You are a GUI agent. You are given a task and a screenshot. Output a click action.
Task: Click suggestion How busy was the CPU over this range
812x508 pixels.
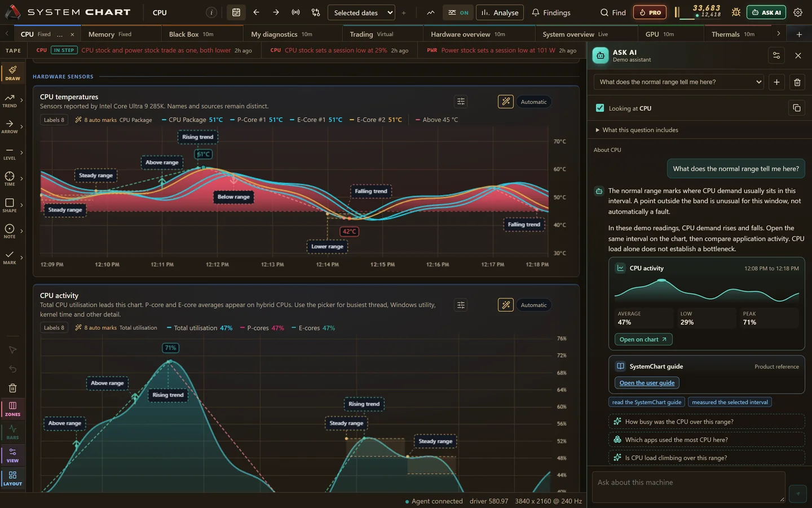pyautogui.click(x=706, y=422)
